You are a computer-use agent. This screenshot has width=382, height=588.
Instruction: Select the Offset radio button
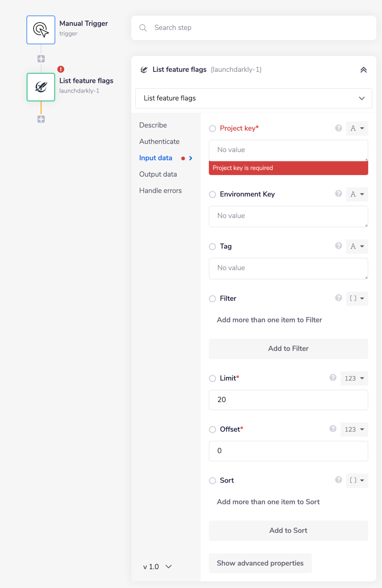tap(212, 429)
